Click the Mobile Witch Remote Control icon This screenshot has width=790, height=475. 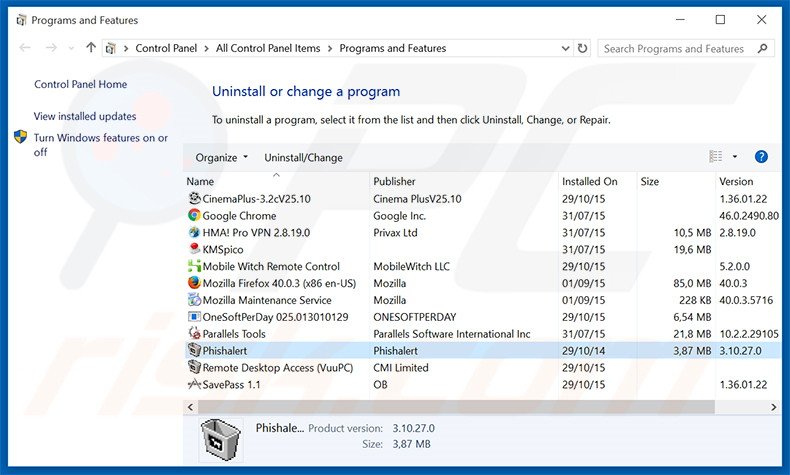click(194, 266)
